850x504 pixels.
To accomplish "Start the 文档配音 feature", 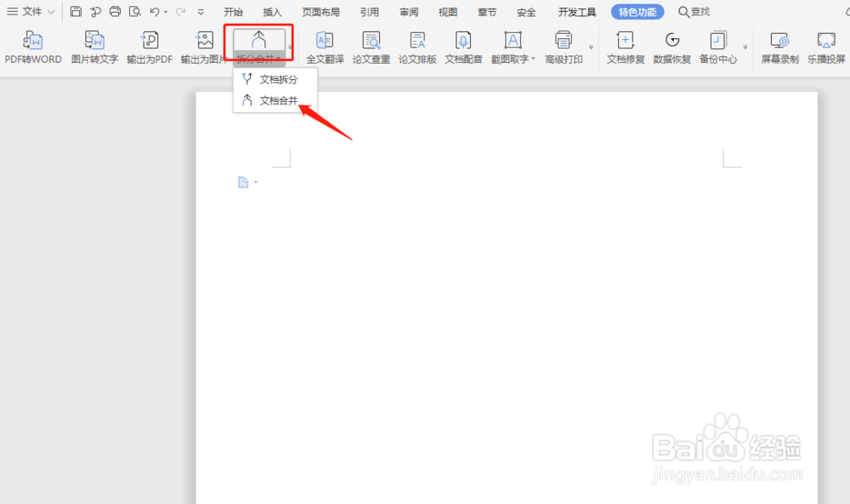I will [x=463, y=47].
